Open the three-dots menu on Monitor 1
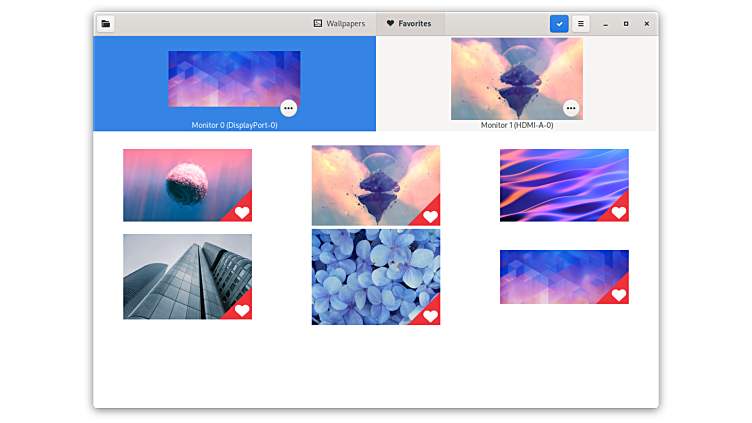Screen dimensions: 752x423 pos(571,108)
